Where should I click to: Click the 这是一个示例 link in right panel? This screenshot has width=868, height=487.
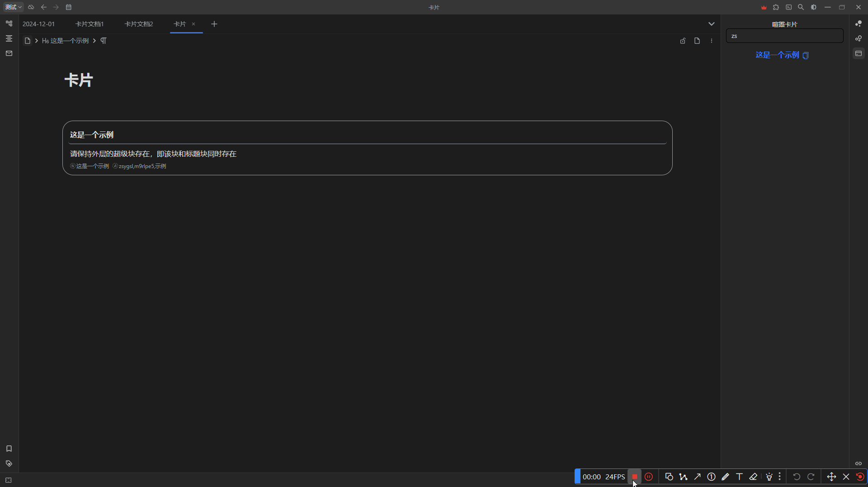tap(777, 55)
